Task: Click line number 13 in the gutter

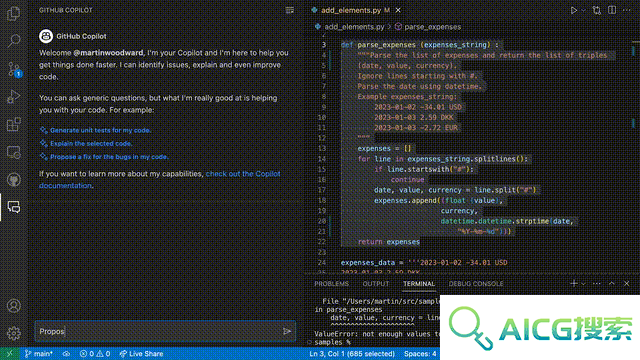Action: [x=322, y=149]
